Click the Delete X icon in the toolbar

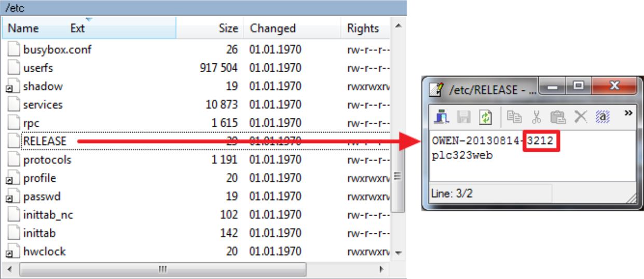point(581,118)
